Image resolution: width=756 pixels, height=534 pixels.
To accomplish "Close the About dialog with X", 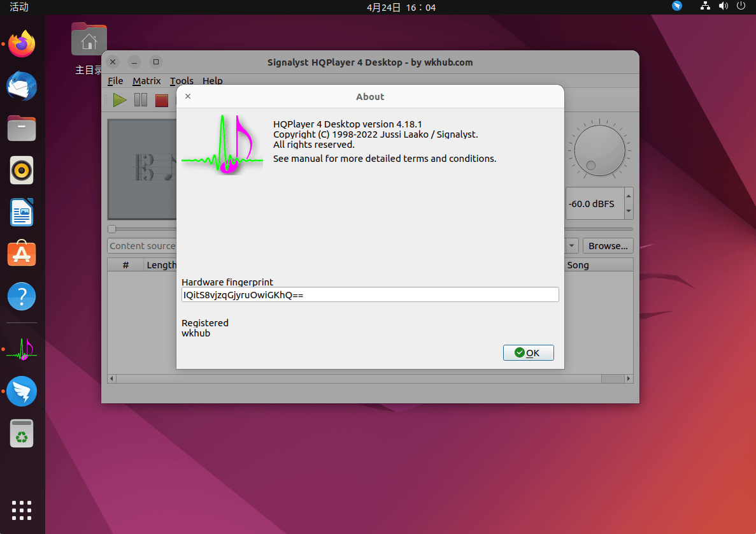I will coord(188,96).
